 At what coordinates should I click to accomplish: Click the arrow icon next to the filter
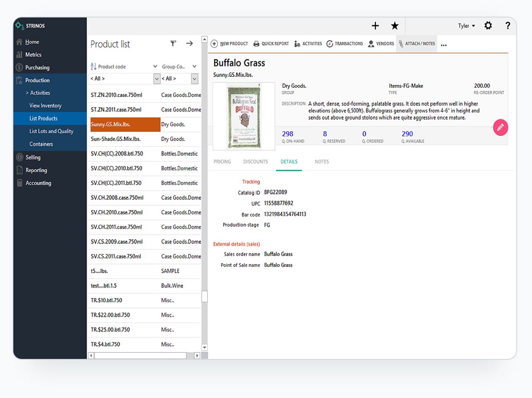click(x=190, y=43)
